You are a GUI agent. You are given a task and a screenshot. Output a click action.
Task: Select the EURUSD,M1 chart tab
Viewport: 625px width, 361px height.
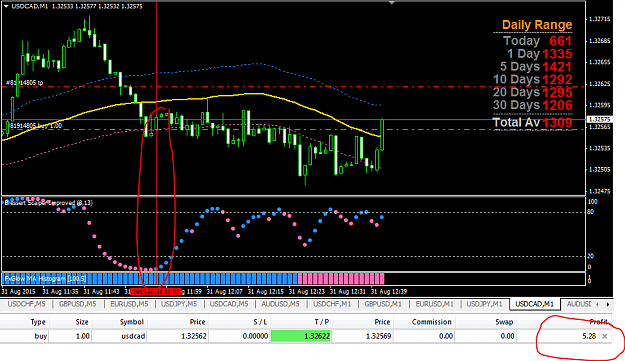(x=434, y=304)
